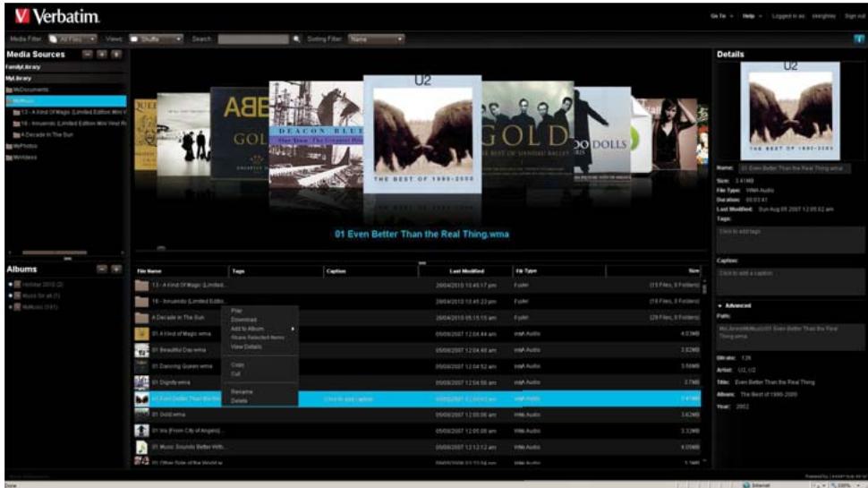Click the Sign out link
This screenshot has height=488, width=868.
coord(855,16)
